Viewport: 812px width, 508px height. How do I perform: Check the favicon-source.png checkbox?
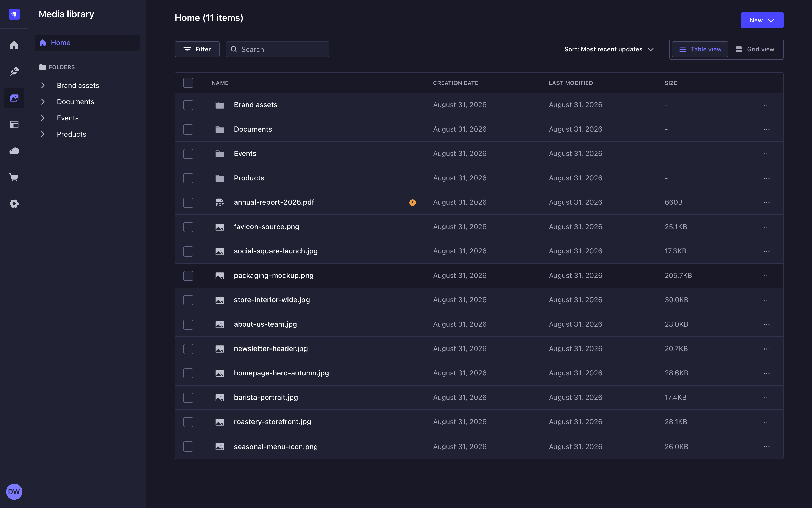pos(188,227)
